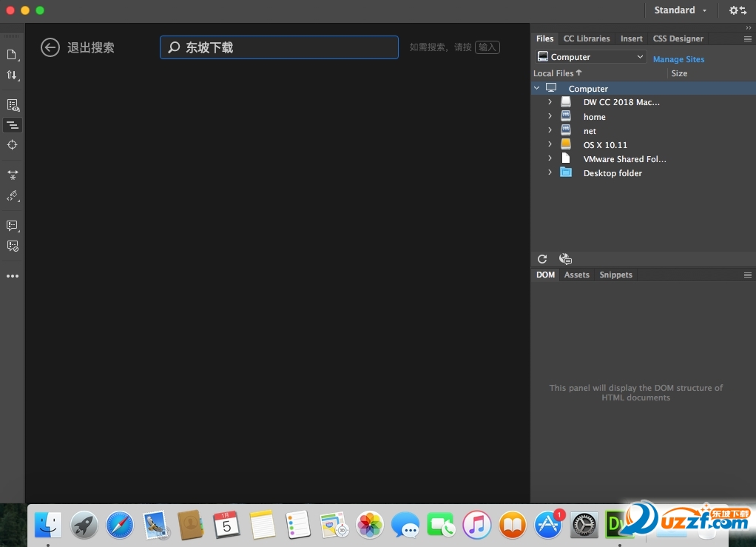Open App Store icon in Dock

(548, 525)
